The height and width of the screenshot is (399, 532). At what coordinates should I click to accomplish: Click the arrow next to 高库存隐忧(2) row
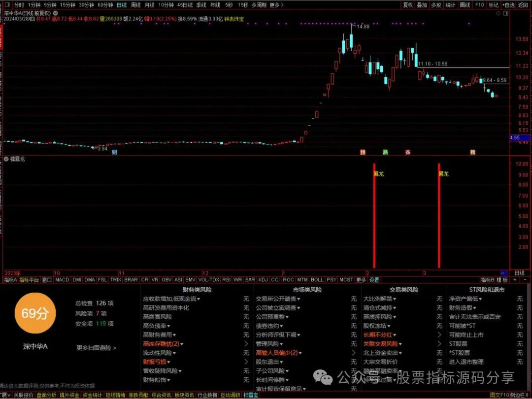246,344
